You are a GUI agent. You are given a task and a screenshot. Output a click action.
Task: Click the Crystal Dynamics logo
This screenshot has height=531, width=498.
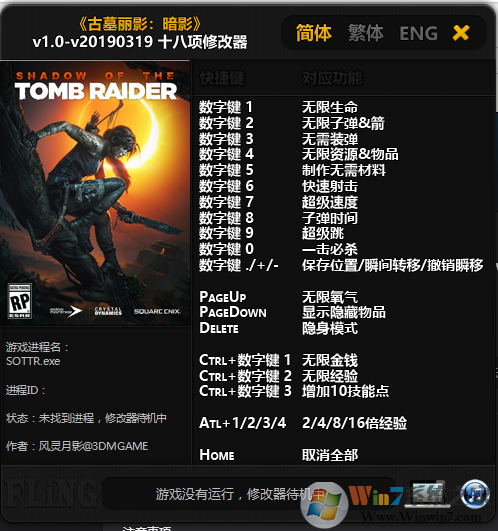tap(108, 311)
